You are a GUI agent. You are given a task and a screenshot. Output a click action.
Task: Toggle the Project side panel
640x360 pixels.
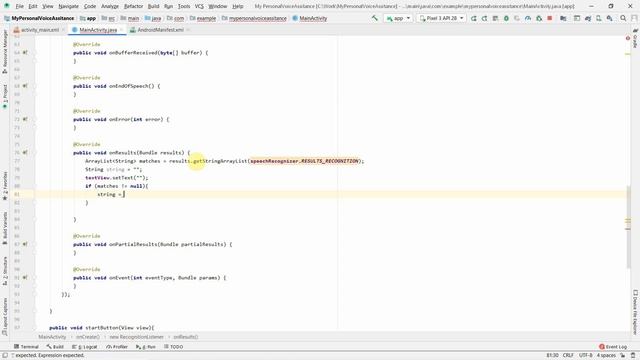pos(5,96)
